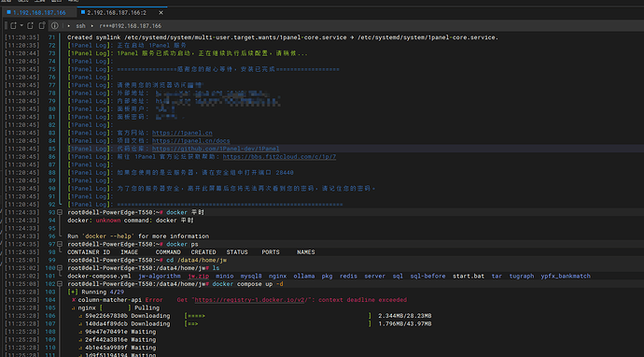This screenshot has height=357, width=644.
Task: Click layer '140da4f89dcb Downloading' line
Action: (127, 323)
